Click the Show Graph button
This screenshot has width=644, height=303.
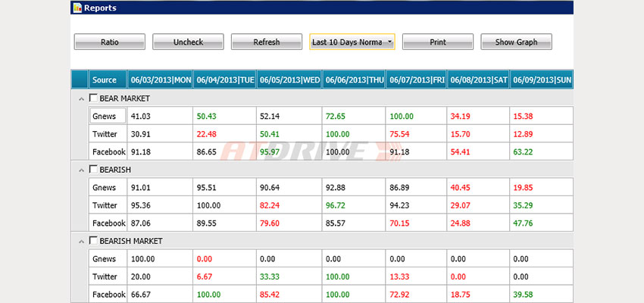click(516, 42)
